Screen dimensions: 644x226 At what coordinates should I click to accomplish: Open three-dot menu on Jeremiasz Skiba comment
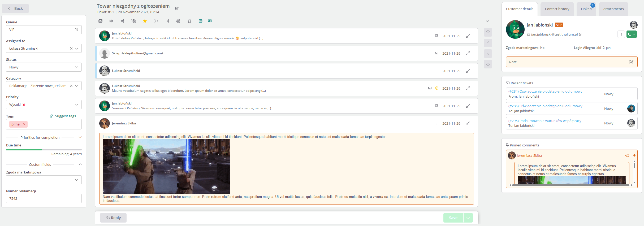tap(437, 123)
